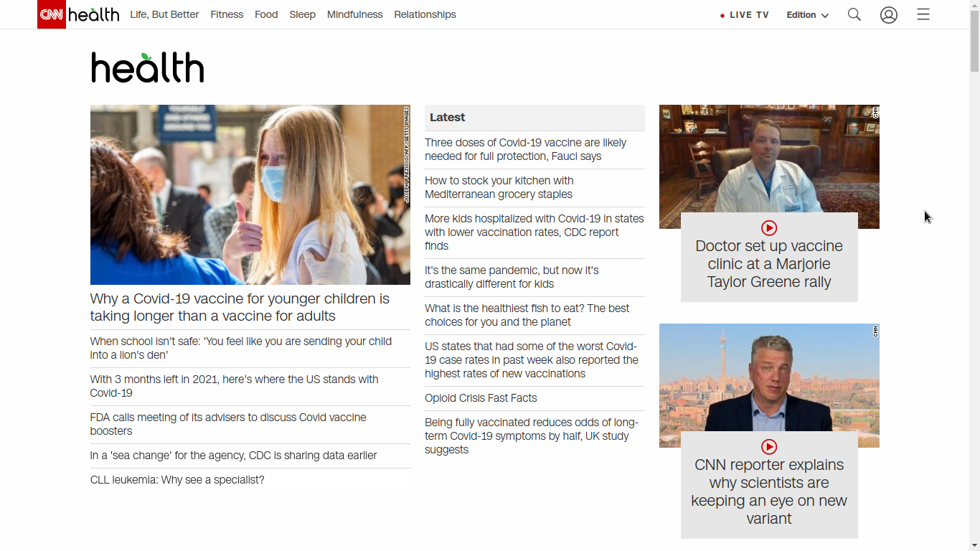
Task: Open CLL leukemia specialist link
Action: (x=177, y=480)
